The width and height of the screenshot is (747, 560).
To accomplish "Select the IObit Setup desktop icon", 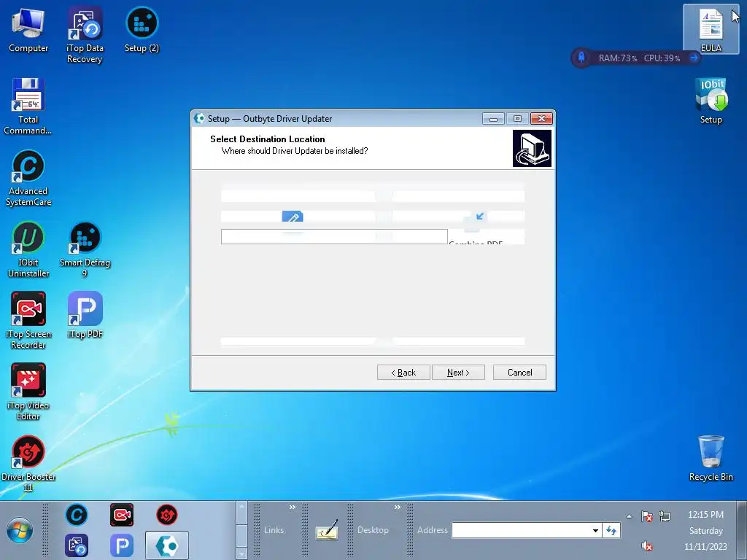I will [711, 101].
